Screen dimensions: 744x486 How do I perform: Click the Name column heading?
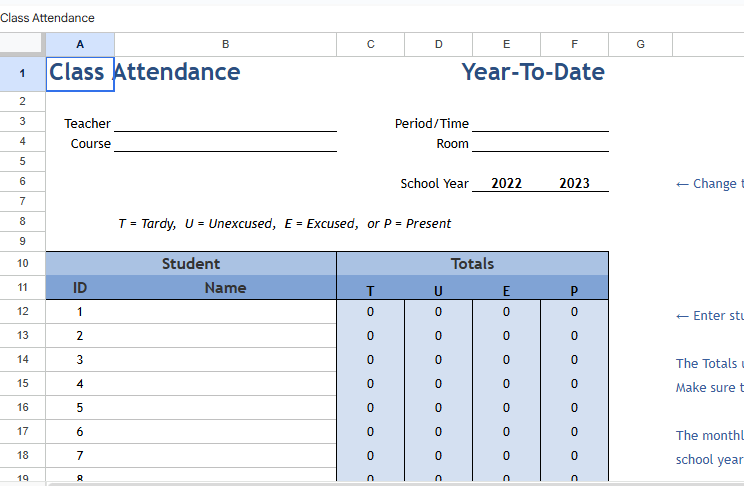click(x=225, y=288)
